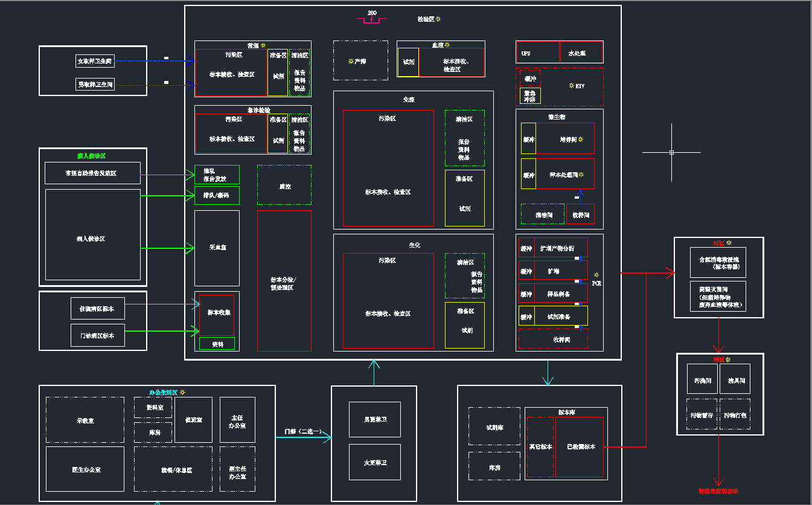The height and width of the screenshot is (505, 812).
Task: Click the 标本库 heading
Action: 566,413
